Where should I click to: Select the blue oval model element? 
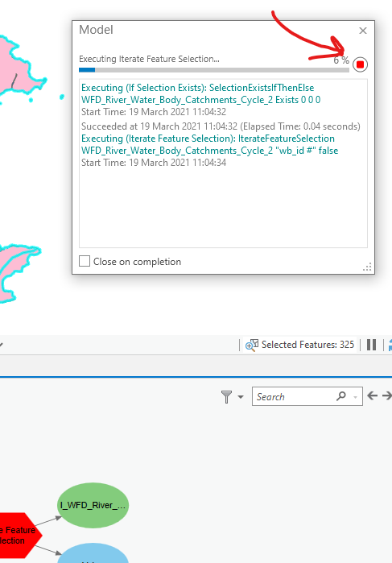tap(93, 553)
